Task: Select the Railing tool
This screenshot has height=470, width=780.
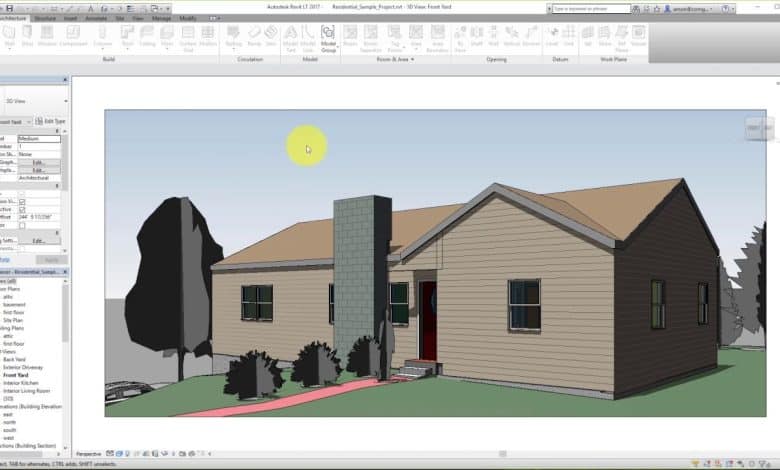Action: pos(233,37)
